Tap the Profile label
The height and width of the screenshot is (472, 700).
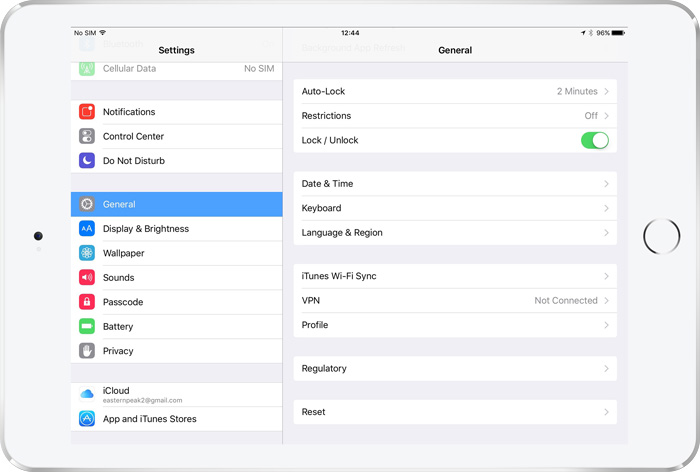[x=315, y=325]
